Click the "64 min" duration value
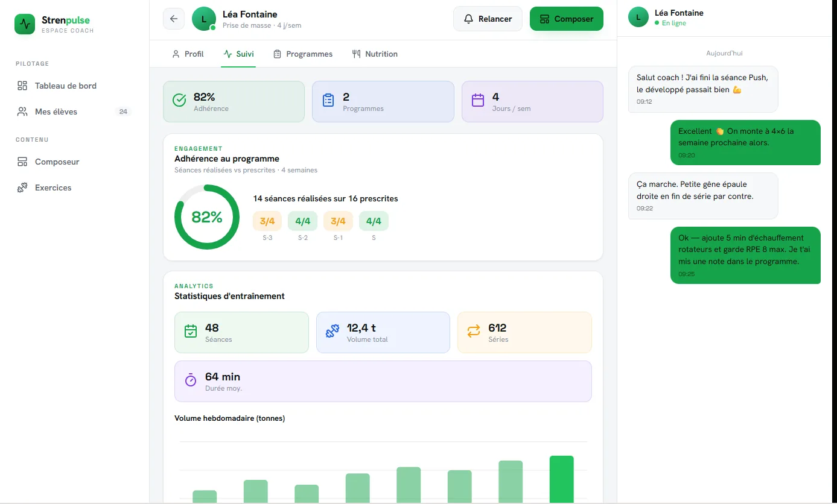 [223, 377]
